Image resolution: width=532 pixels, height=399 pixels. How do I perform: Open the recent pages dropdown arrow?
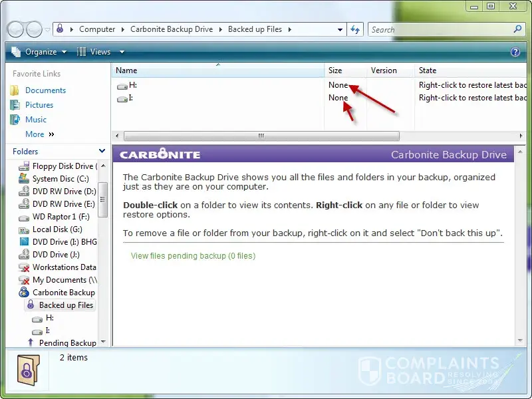pos(47,30)
